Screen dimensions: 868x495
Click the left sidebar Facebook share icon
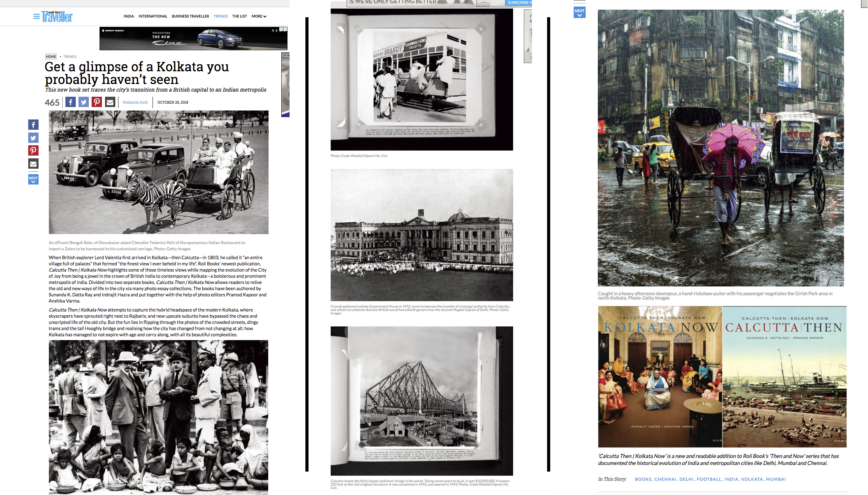tap(33, 125)
